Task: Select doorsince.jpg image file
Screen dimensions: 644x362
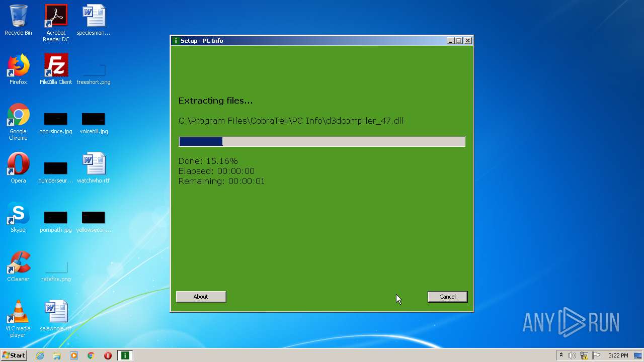Action: tap(56, 123)
